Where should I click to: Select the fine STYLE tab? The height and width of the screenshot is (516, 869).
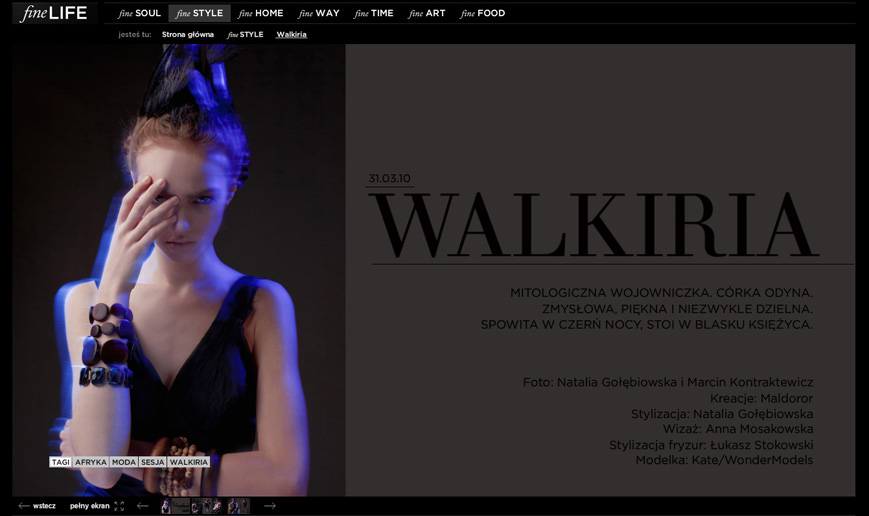[x=199, y=14]
